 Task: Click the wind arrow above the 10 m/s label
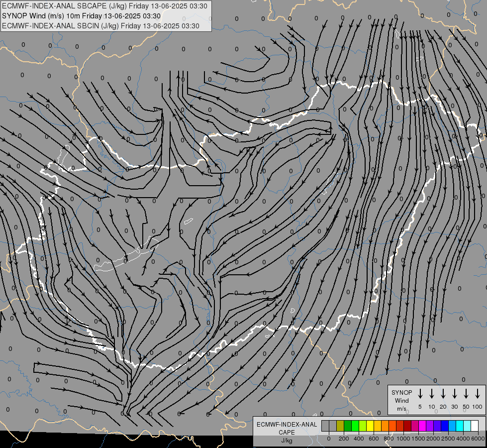pos(432,394)
